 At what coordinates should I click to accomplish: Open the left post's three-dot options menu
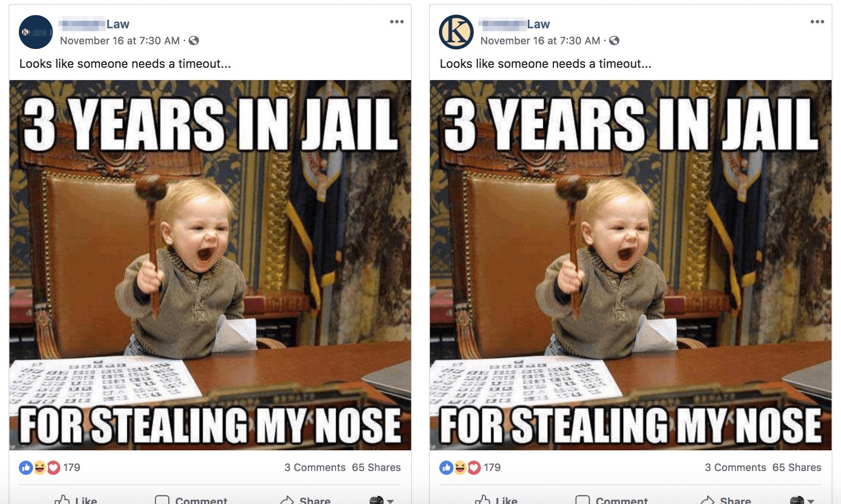click(397, 22)
